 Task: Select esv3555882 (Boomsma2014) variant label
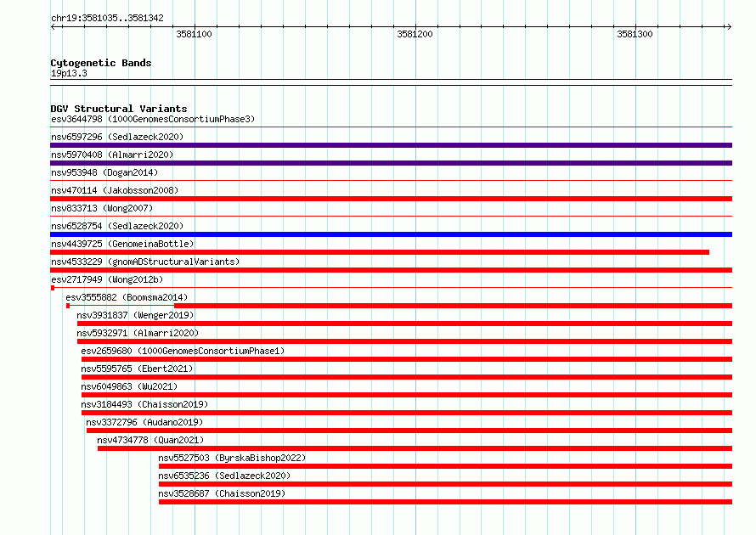tap(127, 297)
